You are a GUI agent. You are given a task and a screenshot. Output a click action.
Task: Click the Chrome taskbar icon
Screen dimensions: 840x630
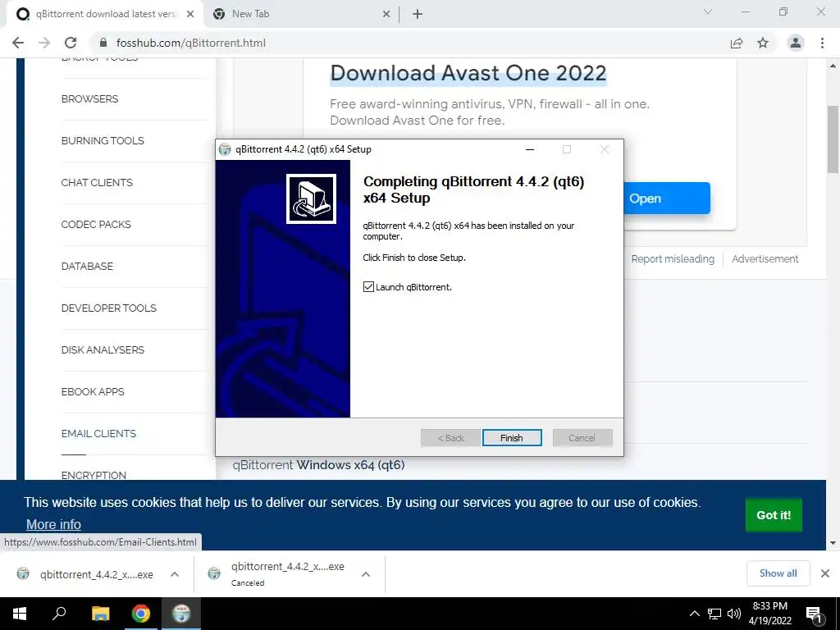pos(141,614)
